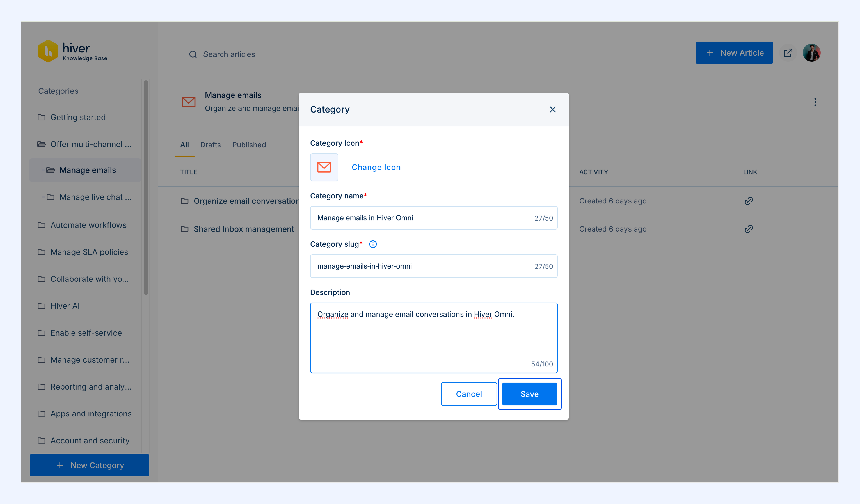Click the plus icon on New Category
The width and height of the screenshot is (860, 504).
click(60, 466)
